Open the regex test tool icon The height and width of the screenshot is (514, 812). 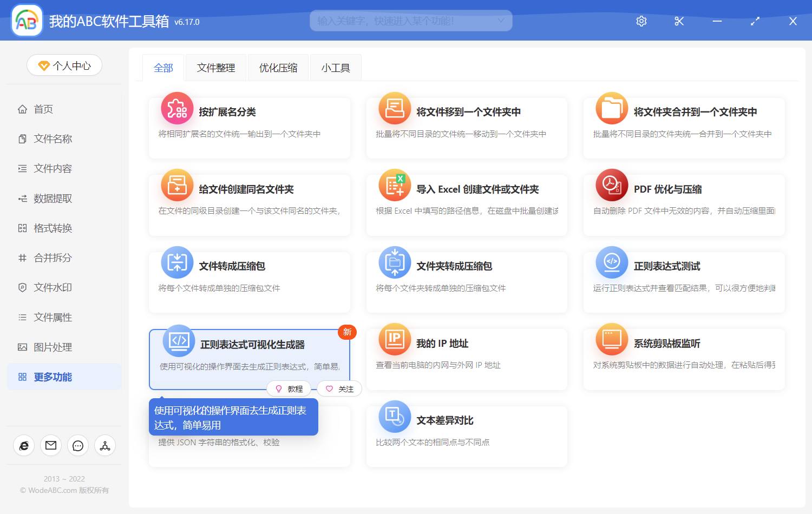[611, 262]
